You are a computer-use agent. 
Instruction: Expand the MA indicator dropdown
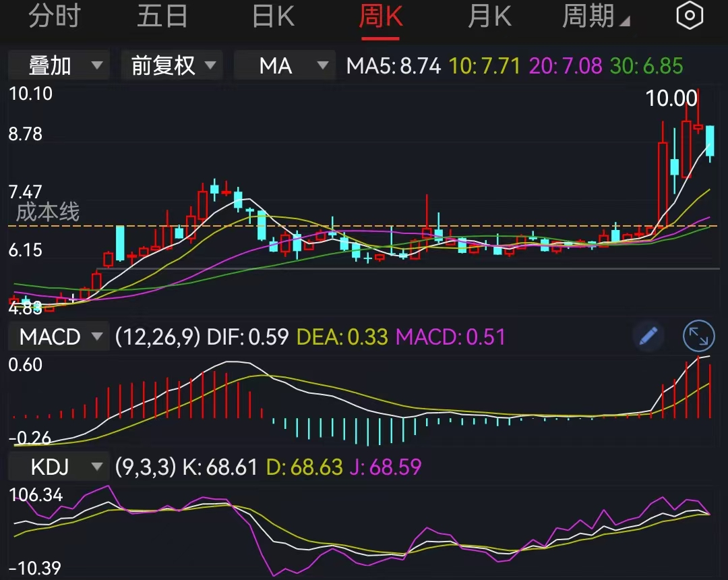click(x=284, y=66)
